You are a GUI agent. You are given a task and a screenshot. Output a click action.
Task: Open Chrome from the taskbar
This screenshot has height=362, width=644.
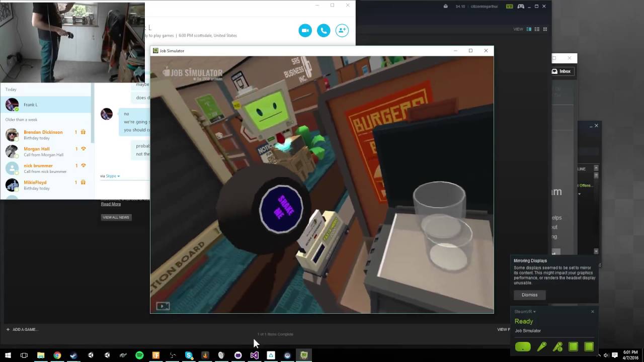pyautogui.click(x=57, y=355)
